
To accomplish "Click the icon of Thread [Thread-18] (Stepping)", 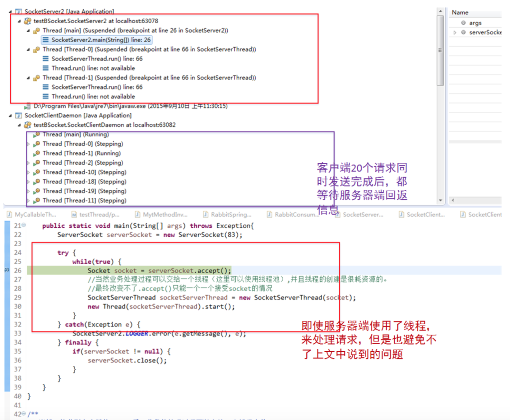I will click(37, 182).
